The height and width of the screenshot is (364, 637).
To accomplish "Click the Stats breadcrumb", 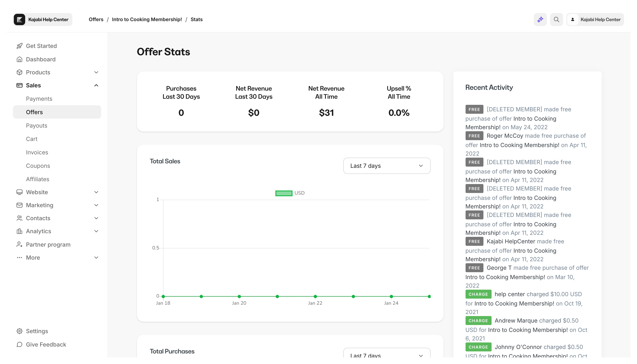I will 196,19.
